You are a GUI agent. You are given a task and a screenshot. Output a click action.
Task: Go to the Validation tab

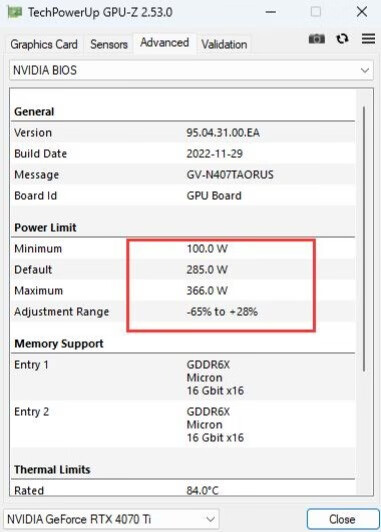(224, 44)
